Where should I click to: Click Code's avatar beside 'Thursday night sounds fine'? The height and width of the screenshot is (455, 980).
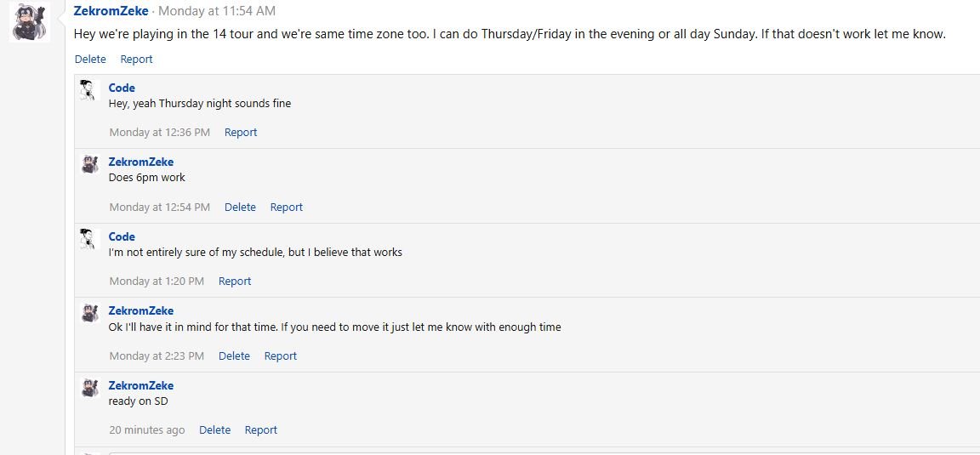(89, 90)
